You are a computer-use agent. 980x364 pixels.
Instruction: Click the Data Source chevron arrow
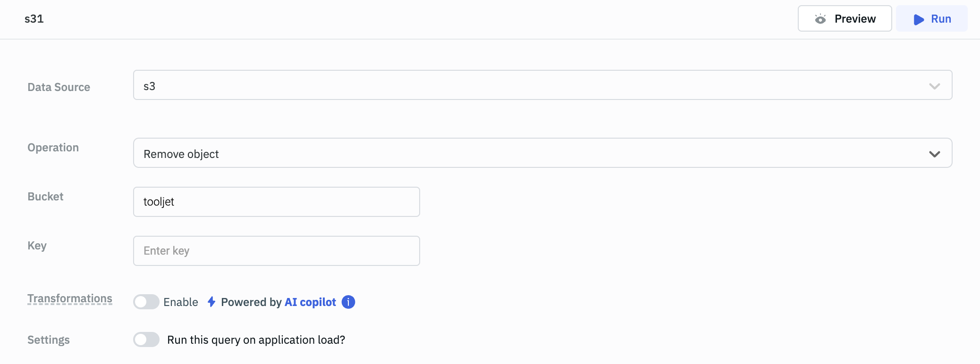pos(934,86)
